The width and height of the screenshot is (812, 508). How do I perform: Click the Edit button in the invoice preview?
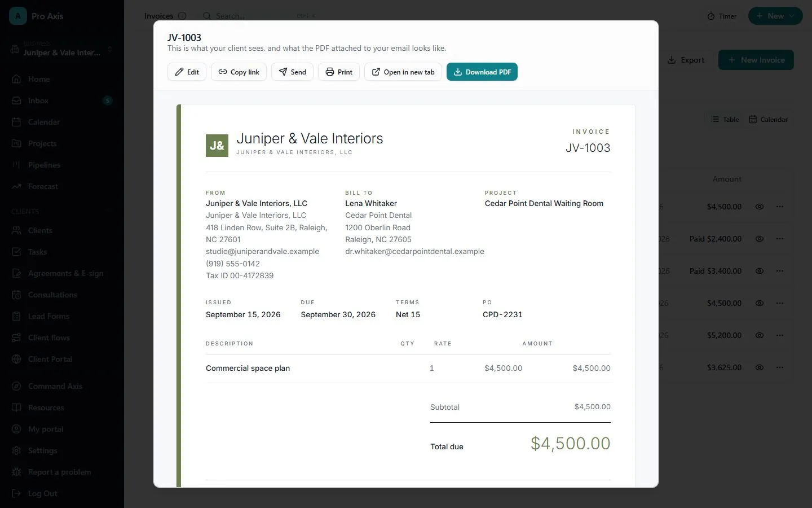pyautogui.click(x=187, y=72)
